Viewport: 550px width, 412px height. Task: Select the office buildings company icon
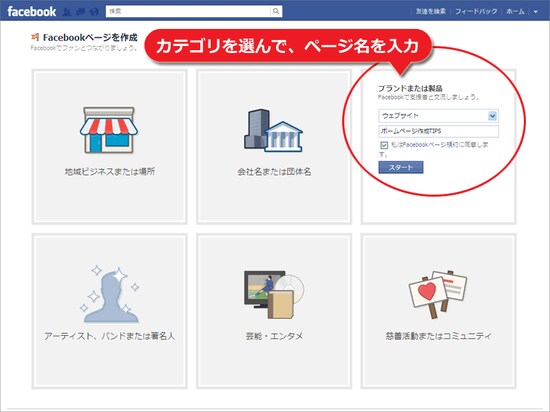coord(273,130)
